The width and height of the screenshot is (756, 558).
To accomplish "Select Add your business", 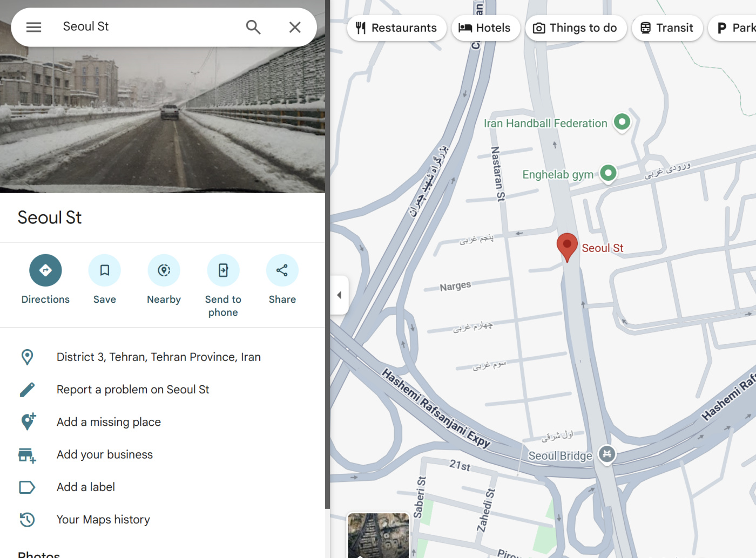I will click(x=105, y=454).
